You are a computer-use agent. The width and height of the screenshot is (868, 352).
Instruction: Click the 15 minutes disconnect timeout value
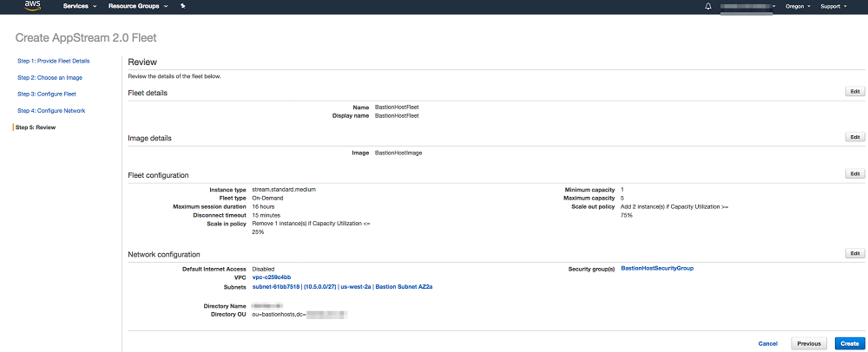tap(266, 215)
